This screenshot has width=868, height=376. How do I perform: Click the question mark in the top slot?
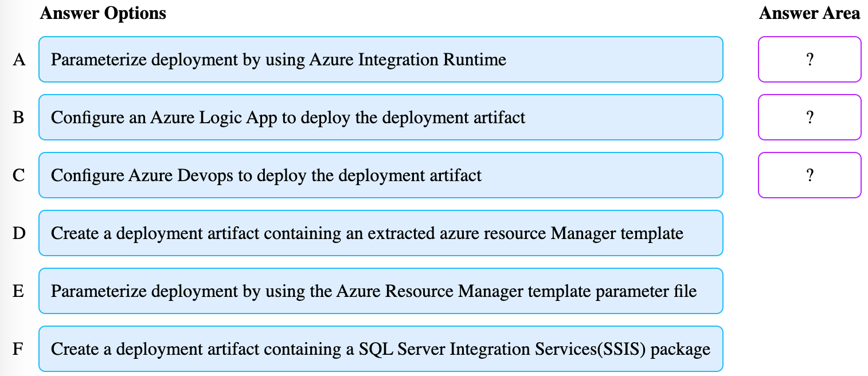coord(810,60)
